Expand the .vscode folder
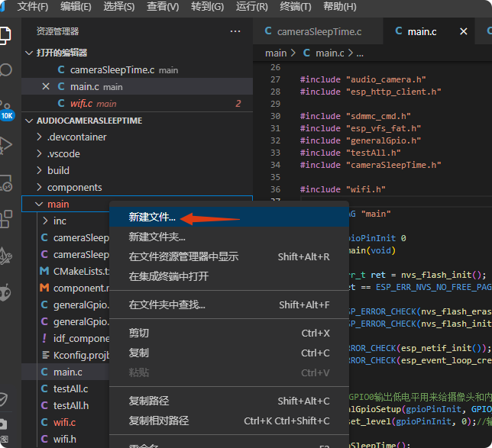The height and width of the screenshot is (448, 492). point(39,153)
